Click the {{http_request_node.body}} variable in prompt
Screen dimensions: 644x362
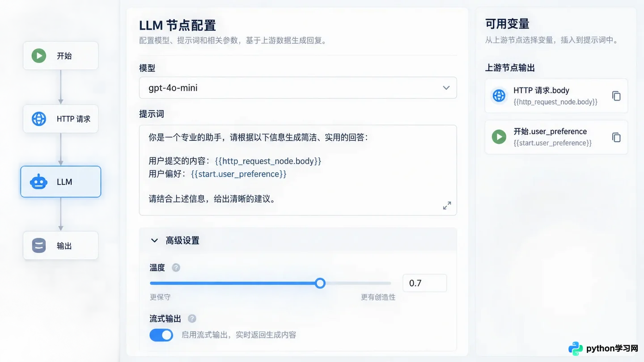point(268,161)
